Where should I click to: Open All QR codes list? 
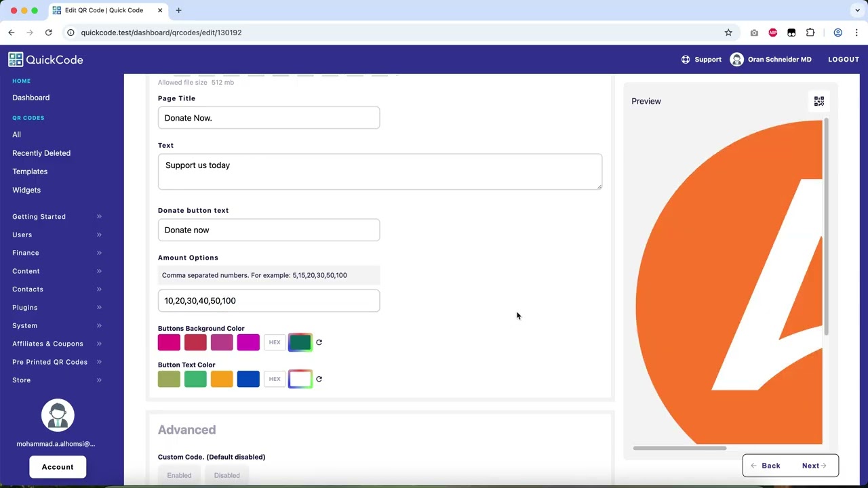(16, 135)
